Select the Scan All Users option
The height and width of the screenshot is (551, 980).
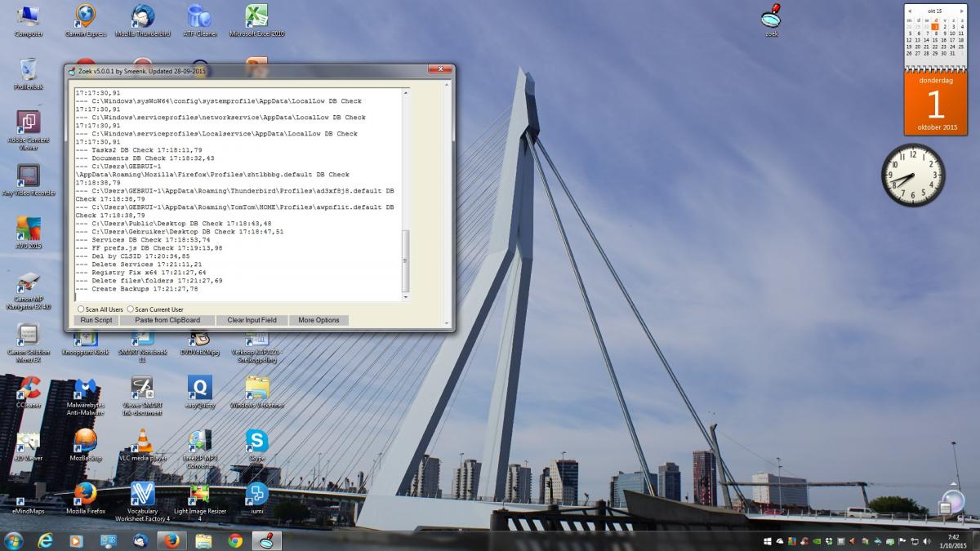[x=81, y=309]
